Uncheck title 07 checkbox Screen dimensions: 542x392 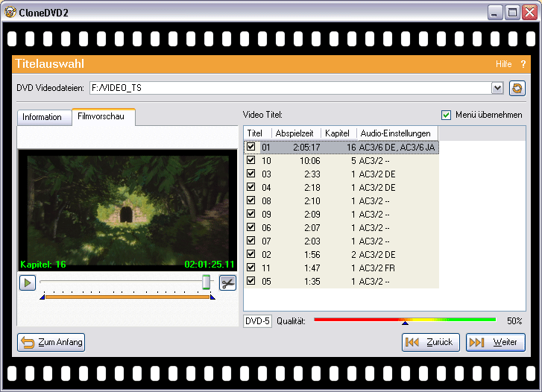pyautogui.click(x=251, y=241)
